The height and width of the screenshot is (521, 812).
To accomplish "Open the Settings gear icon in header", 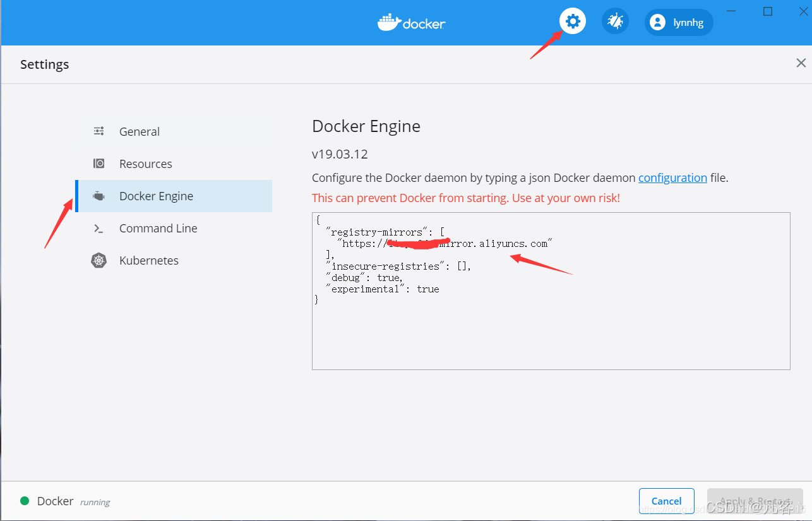I will tap(573, 22).
